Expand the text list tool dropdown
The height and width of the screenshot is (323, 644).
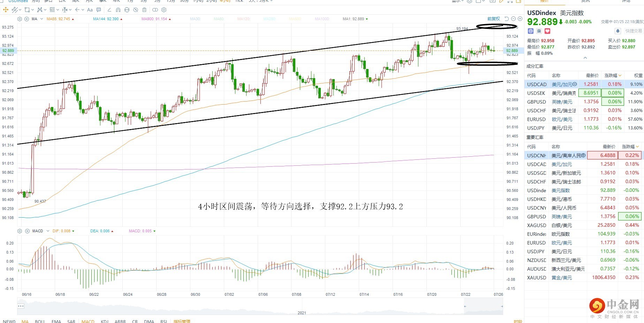point(58,10)
